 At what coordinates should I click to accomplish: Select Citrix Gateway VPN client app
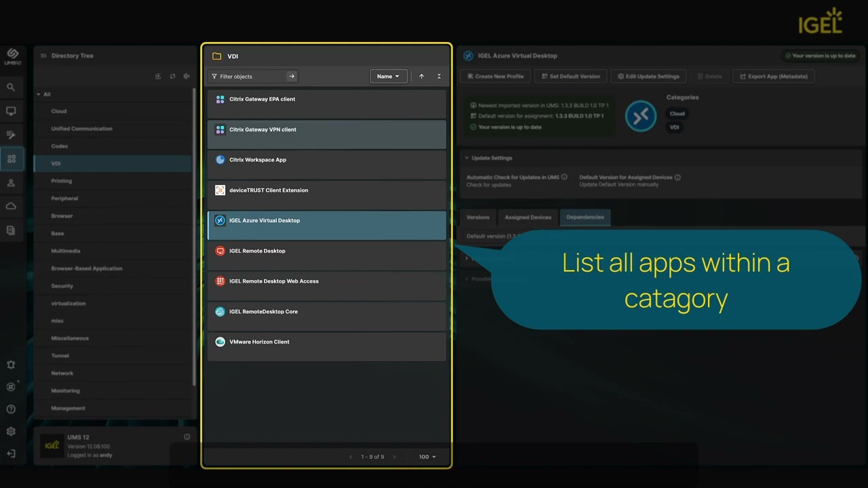[x=327, y=134]
